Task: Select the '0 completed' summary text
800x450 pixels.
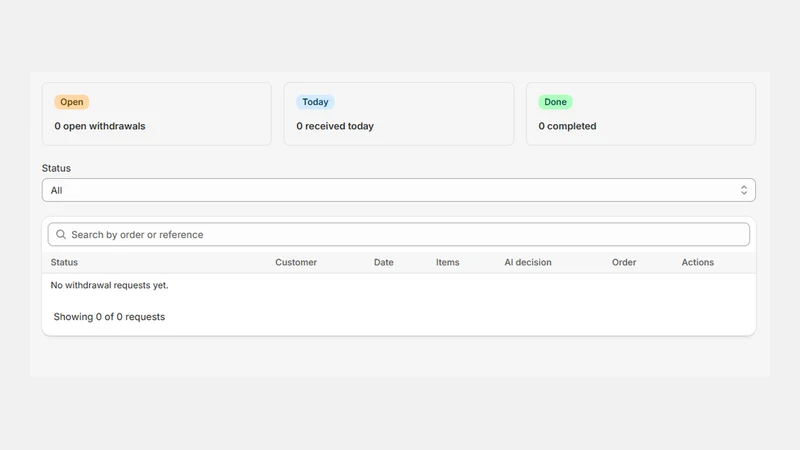Action: pos(567,126)
